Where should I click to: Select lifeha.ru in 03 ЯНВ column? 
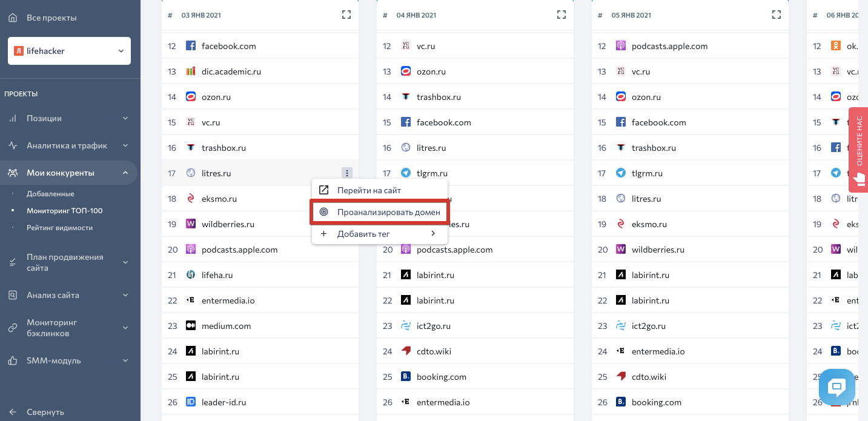click(x=217, y=275)
